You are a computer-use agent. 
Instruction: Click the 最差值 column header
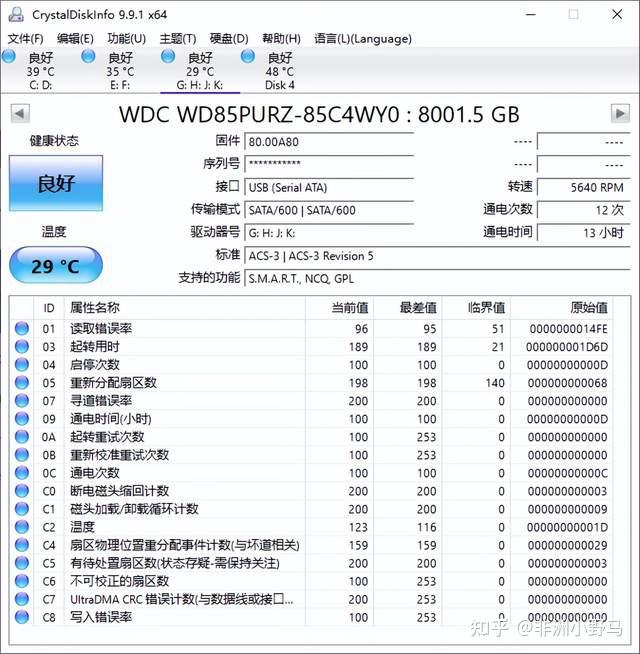click(408, 308)
